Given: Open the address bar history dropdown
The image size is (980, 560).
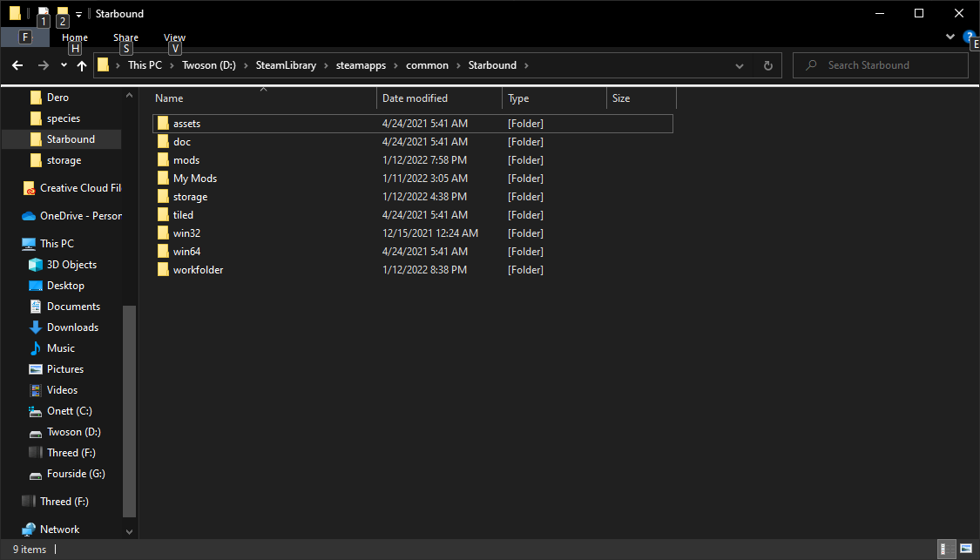Looking at the screenshot, I should coord(740,65).
